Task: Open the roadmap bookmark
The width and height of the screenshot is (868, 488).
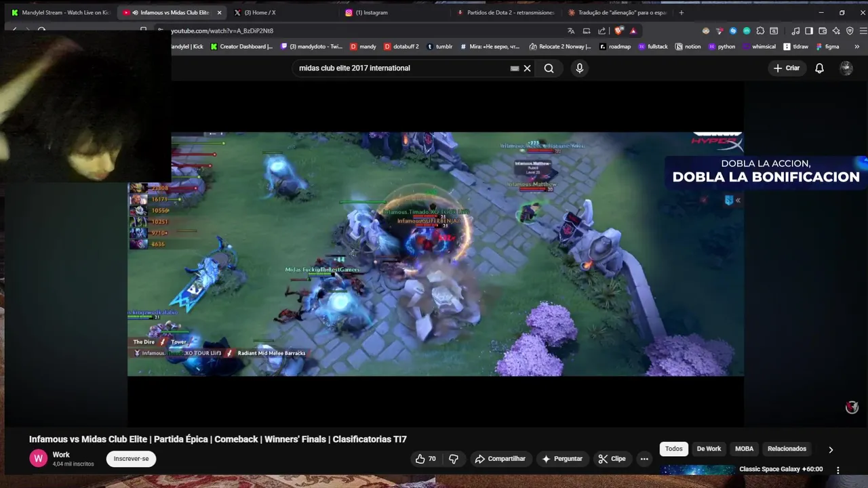Action: 615,47
